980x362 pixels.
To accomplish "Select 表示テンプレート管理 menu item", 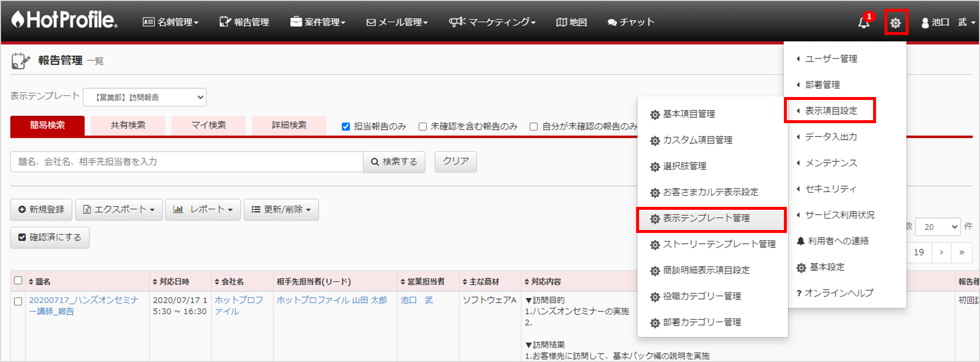I will [x=706, y=218].
